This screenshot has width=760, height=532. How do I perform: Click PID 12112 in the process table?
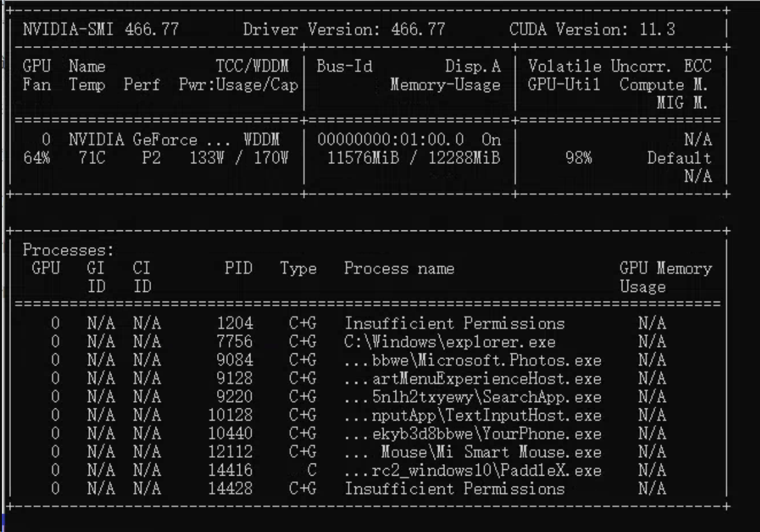[230, 452]
